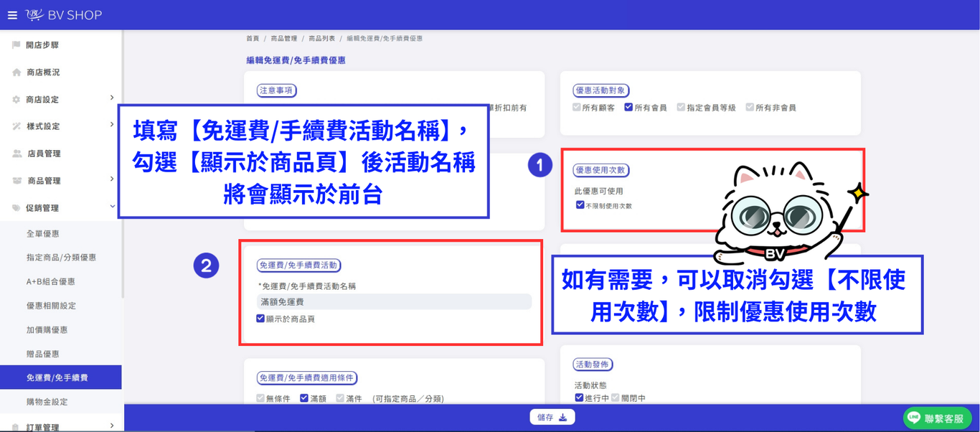Click the people icon beside 店員管理
Viewport: 980px width, 432px height.
click(x=17, y=154)
